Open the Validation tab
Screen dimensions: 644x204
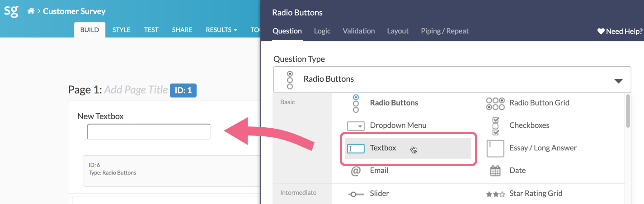click(x=358, y=31)
